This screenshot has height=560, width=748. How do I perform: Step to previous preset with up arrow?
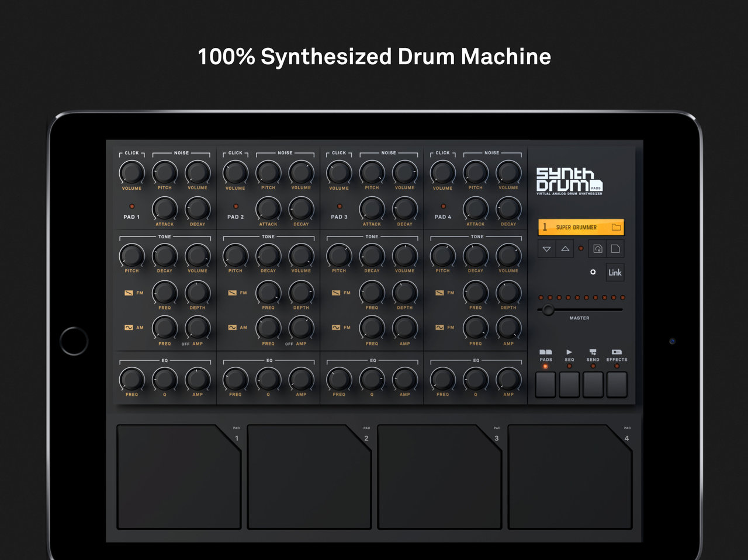[565, 249]
